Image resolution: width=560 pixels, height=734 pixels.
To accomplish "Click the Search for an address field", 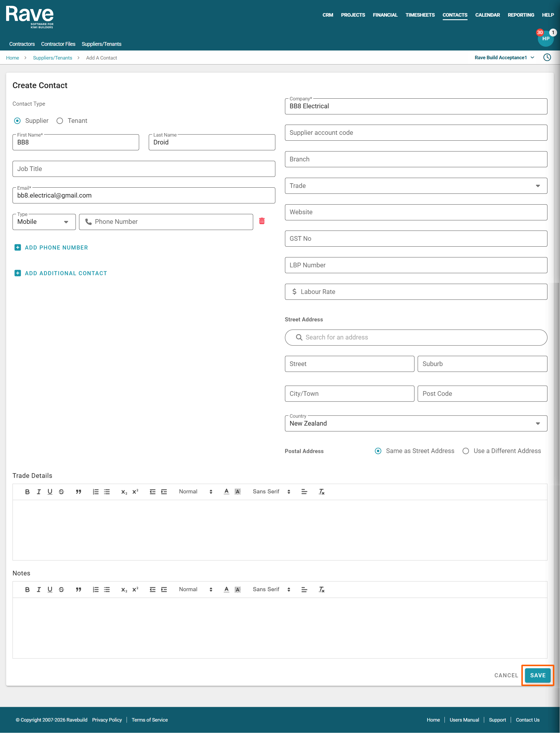I will point(416,337).
